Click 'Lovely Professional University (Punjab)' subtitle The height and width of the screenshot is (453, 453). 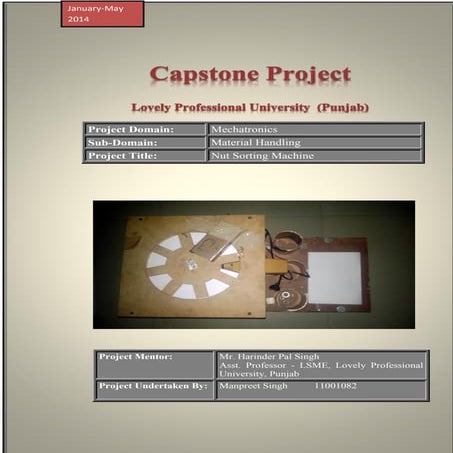[250, 108]
